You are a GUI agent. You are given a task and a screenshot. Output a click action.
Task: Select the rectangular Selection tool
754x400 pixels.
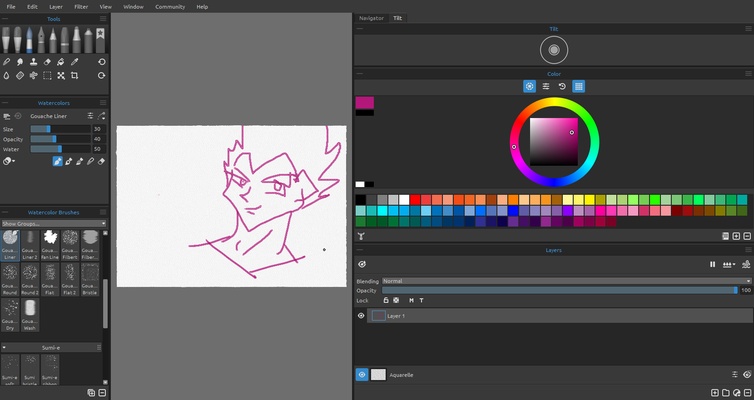point(47,75)
